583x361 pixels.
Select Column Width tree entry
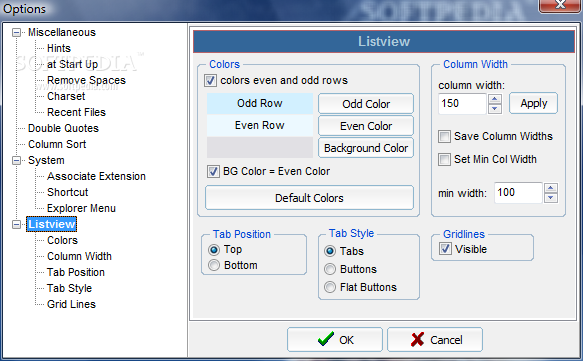(79, 256)
